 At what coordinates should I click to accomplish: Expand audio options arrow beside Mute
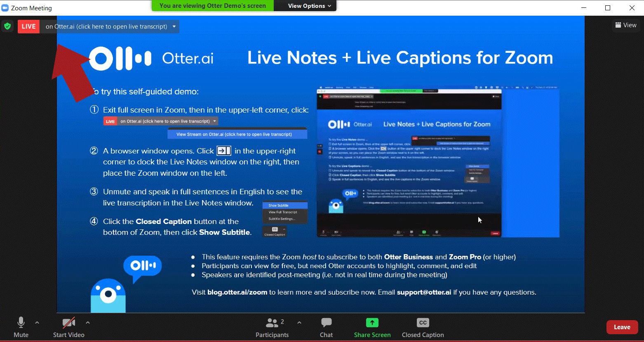[x=37, y=323]
